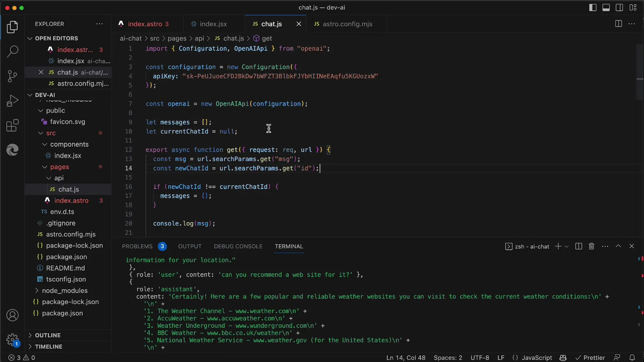Open the Accounts menu icon
The image size is (644, 362).
click(12, 315)
